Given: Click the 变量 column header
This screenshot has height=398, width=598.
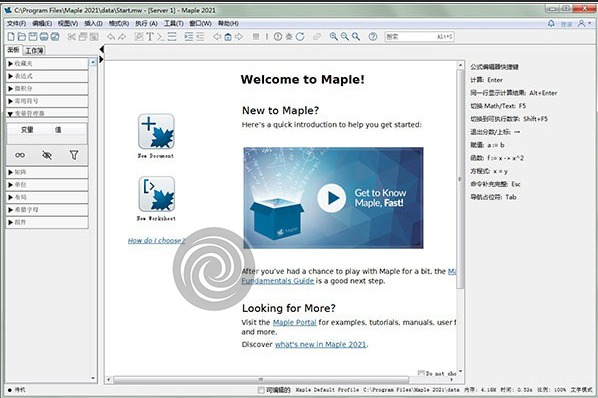Looking at the screenshot, I should point(27,130).
